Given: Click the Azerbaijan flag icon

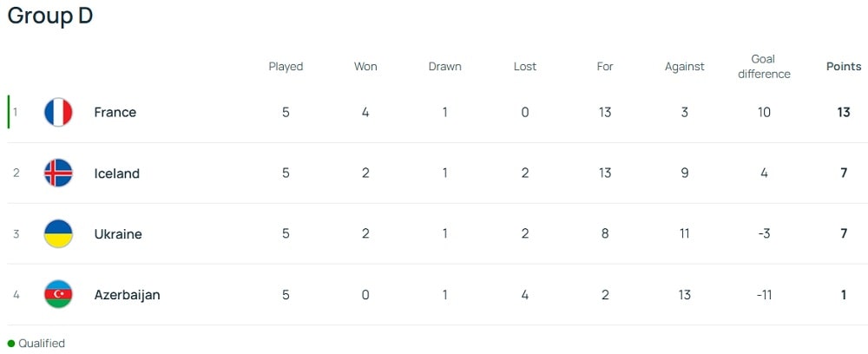Looking at the screenshot, I should 58,295.
